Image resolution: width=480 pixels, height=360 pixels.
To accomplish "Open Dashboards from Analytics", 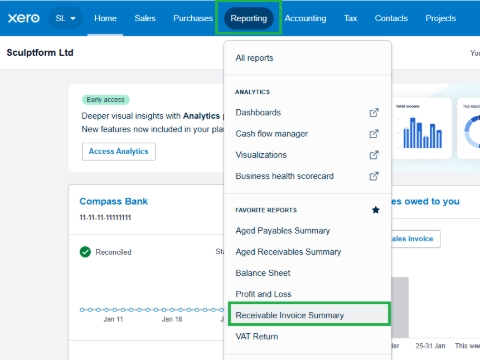I will [x=258, y=113].
